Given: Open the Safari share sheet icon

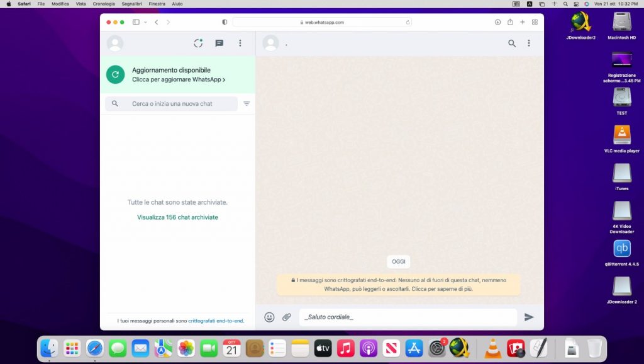Looking at the screenshot, I should (x=509, y=21).
